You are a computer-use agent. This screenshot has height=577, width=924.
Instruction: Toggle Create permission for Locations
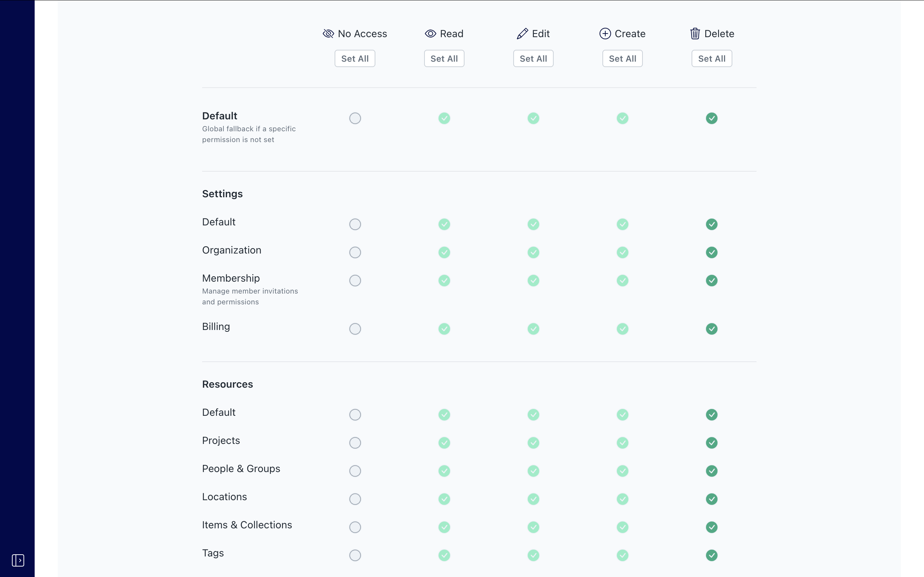tap(622, 499)
